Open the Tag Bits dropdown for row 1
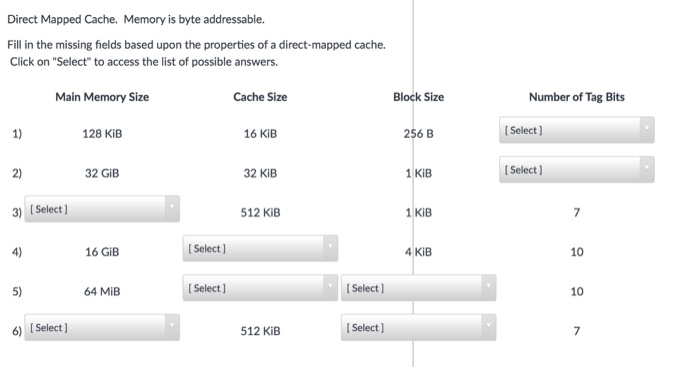 (x=576, y=130)
